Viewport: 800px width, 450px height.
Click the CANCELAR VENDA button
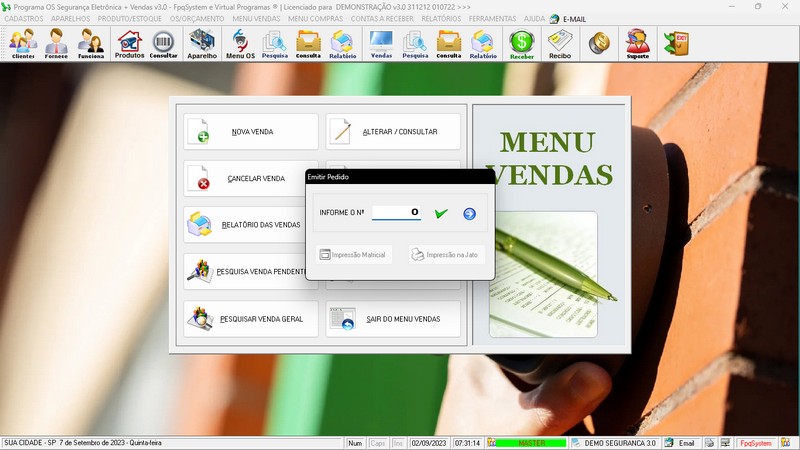[x=244, y=179]
